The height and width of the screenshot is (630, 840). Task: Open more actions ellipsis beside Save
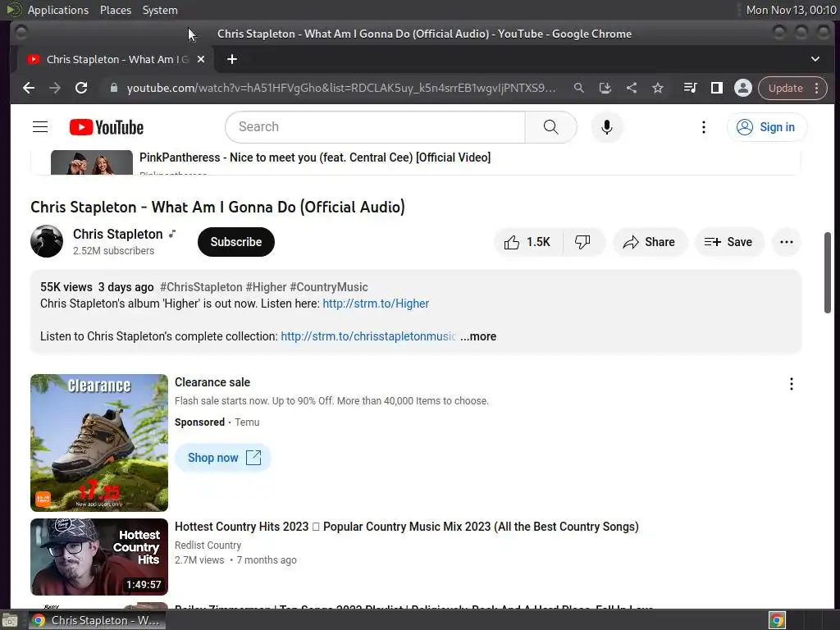tap(787, 242)
